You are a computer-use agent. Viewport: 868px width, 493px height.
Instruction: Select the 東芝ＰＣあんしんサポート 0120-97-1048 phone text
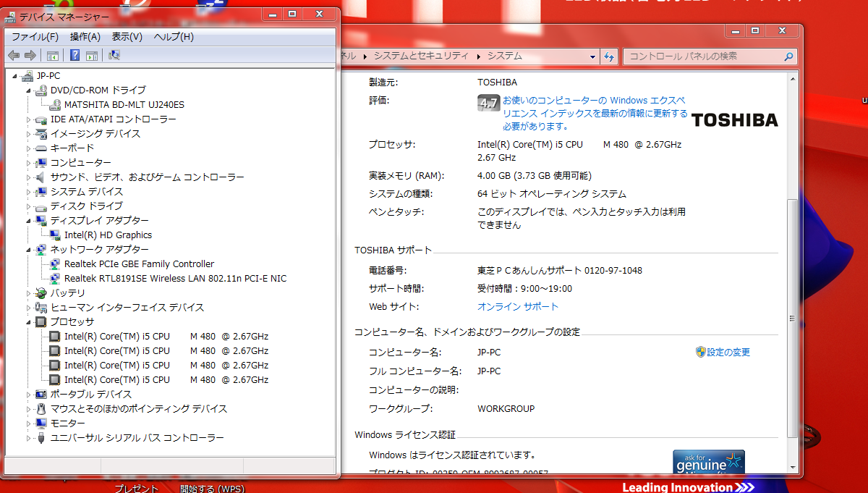(x=560, y=271)
